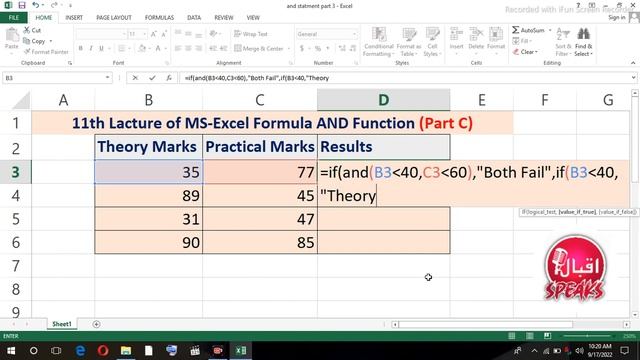This screenshot has width=640, height=360.
Task: Open the Fill dropdown in Editing
Action: (522, 41)
